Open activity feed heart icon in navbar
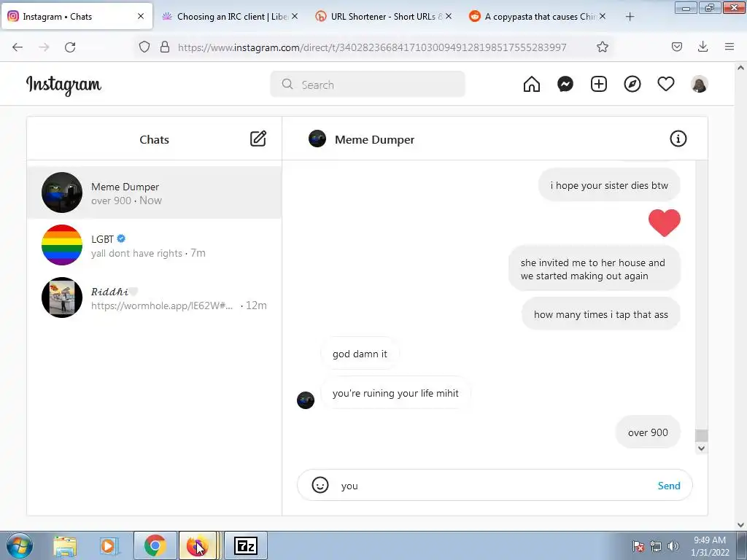The width and height of the screenshot is (747, 560). pos(665,85)
